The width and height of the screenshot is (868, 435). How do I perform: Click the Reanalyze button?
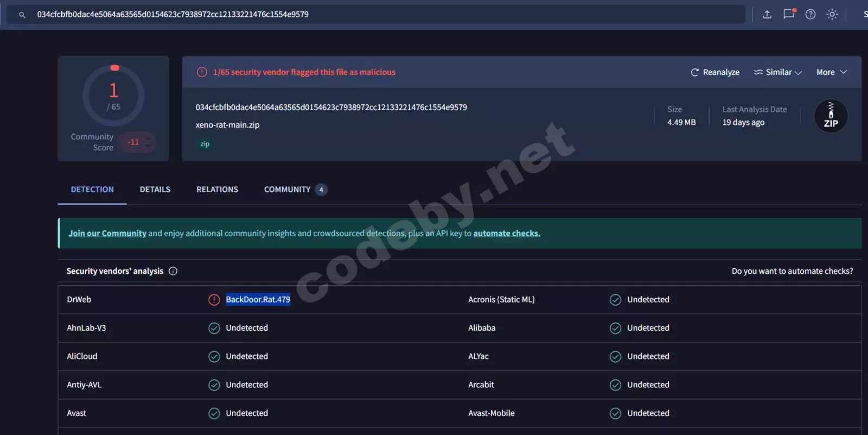click(x=715, y=72)
